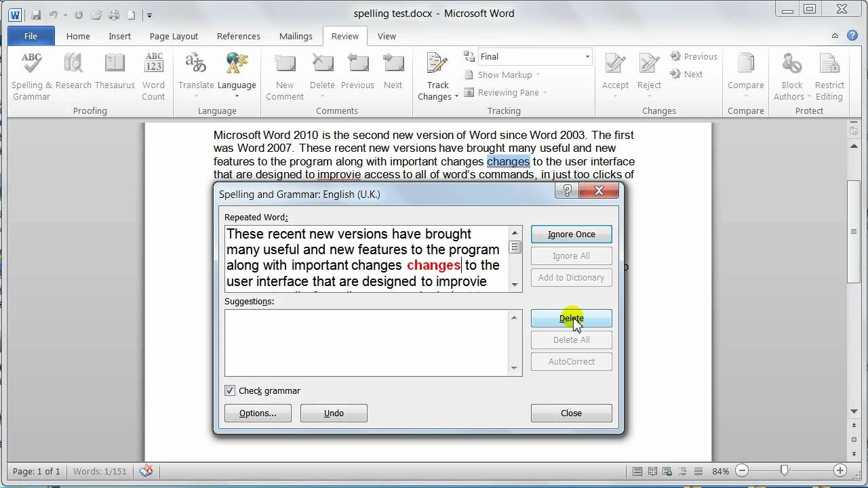Image resolution: width=868 pixels, height=488 pixels.
Task: Click Ignore Once in the dialog
Action: click(x=572, y=234)
